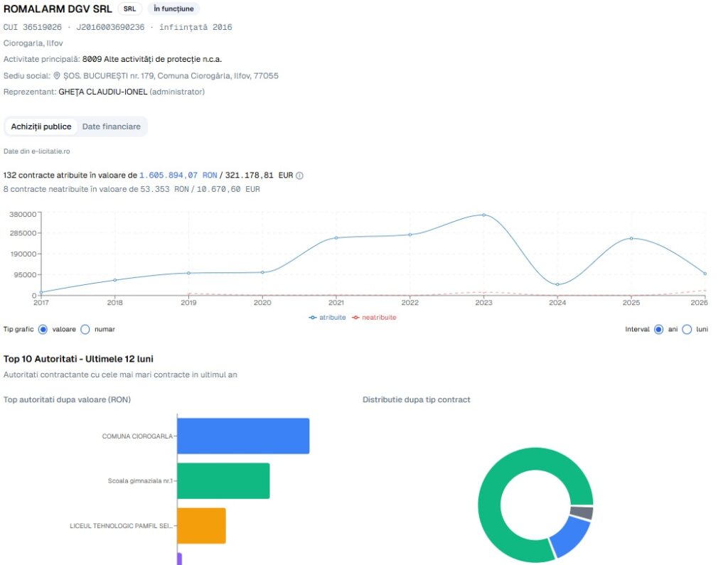Click the CUI 36519026 text
The image size is (728, 565).
click(x=33, y=27)
